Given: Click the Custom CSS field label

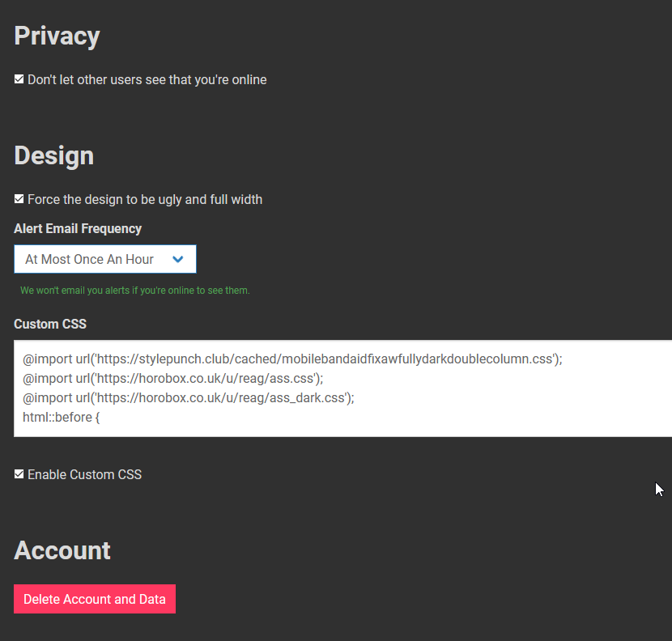Looking at the screenshot, I should [x=50, y=324].
